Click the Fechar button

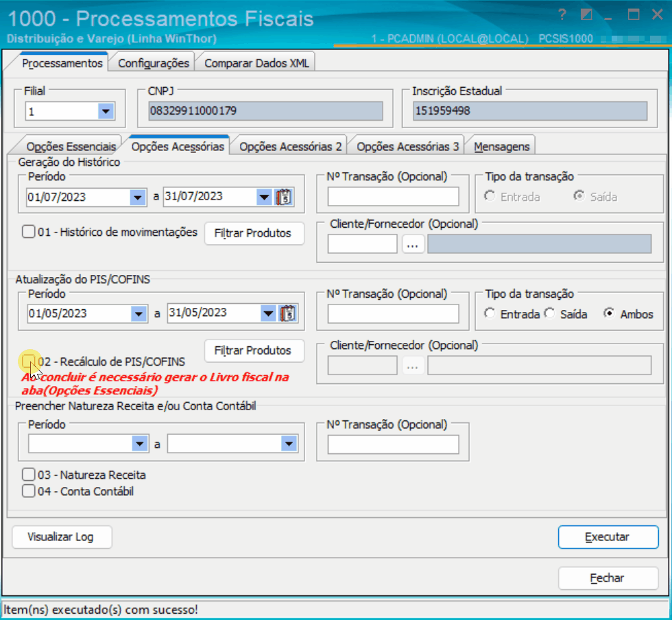(608, 578)
